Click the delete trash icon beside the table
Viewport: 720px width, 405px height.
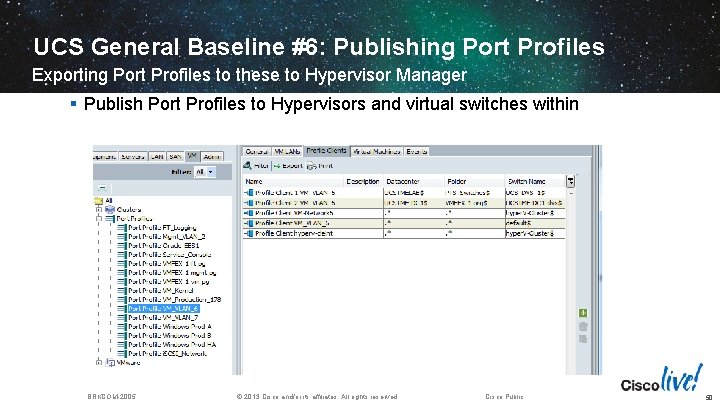(583, 326)
